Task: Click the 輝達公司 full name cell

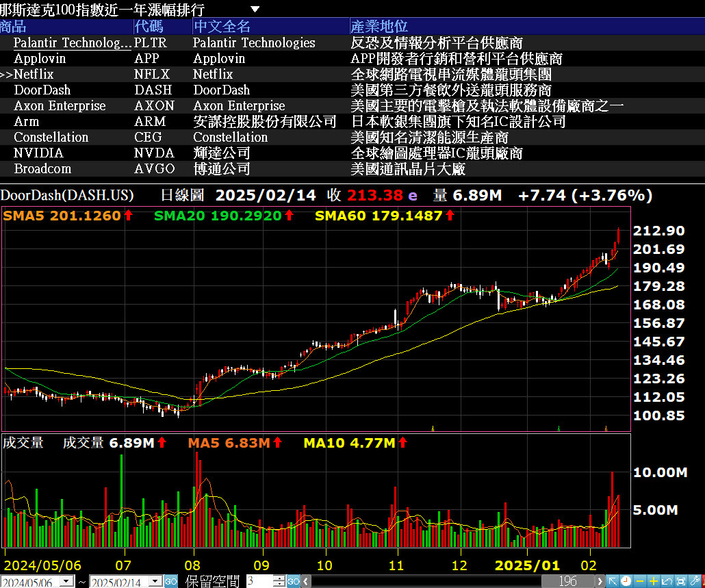Action: point(222,153)
